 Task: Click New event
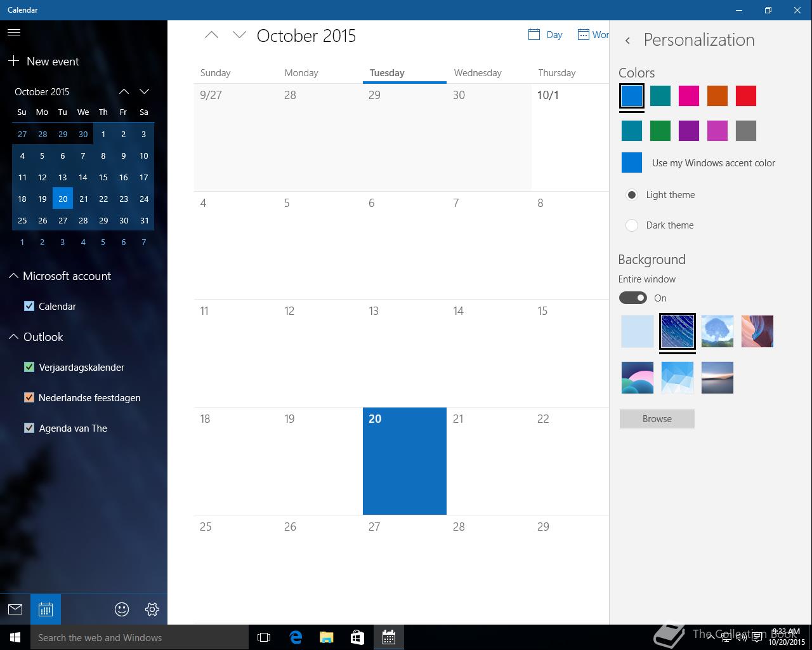click(53, 62)
